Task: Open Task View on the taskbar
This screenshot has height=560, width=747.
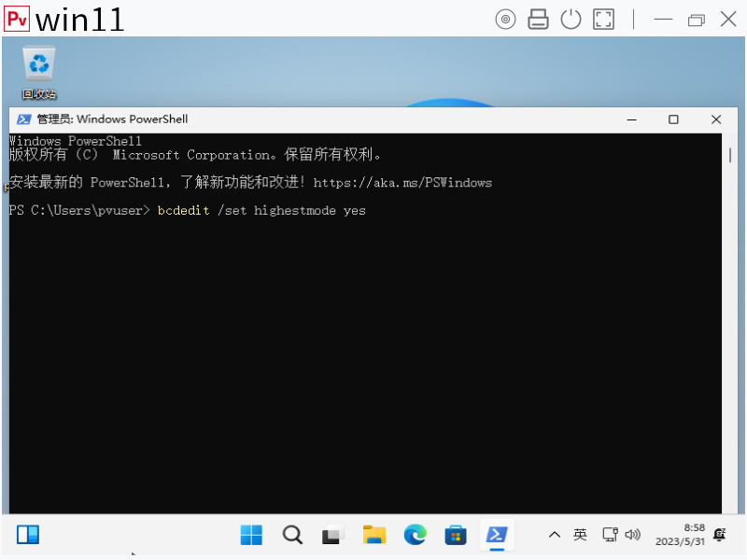Action: (x=333, y=535)
